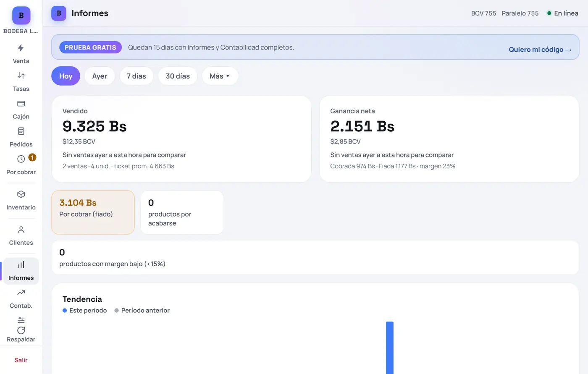Click the 9.325 Bs Vendido amount
588x374 pixels.
(94, 126)
